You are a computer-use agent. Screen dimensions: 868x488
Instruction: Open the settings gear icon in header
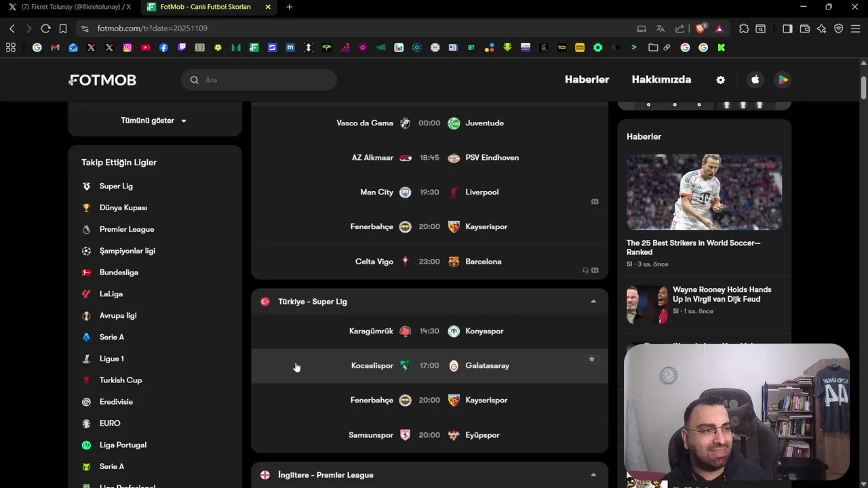tap(720, 80)
